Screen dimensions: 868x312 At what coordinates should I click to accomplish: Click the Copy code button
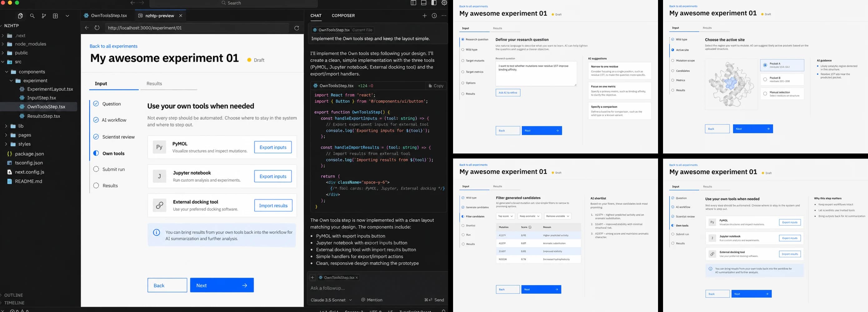tap(436, 86)
